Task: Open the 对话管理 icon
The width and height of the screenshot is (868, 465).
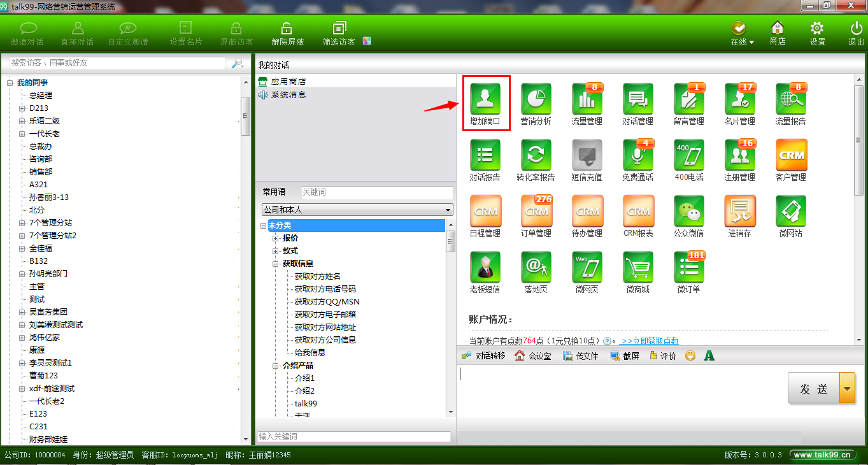Action: 638,99
